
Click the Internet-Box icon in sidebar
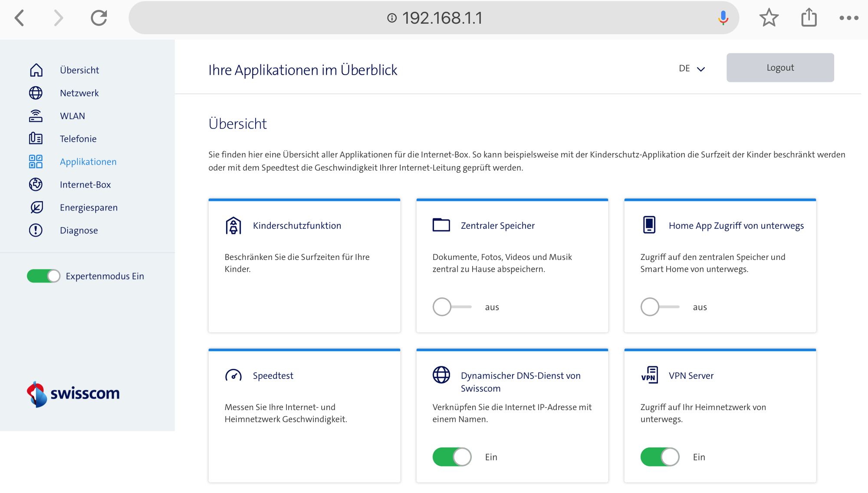click(x=36, y=184)
